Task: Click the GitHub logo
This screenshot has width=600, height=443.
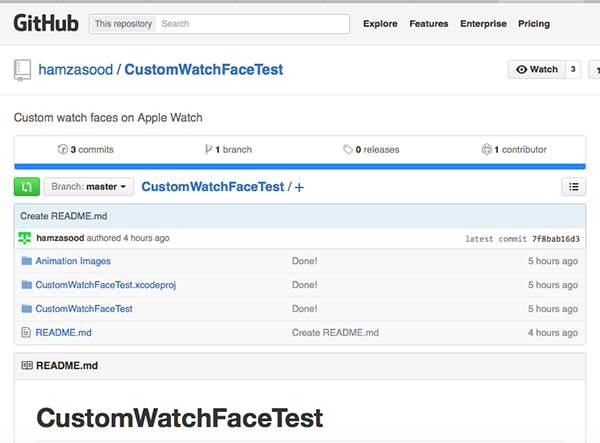Action: click(x=46, y=23)
